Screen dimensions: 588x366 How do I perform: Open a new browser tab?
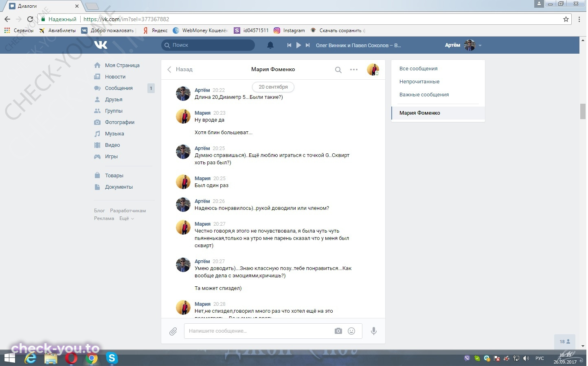click(x=92, y=6)
